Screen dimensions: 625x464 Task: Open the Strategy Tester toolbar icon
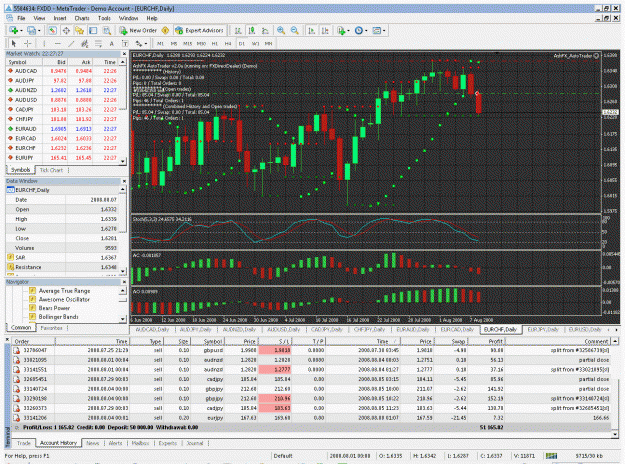[106, 30]
